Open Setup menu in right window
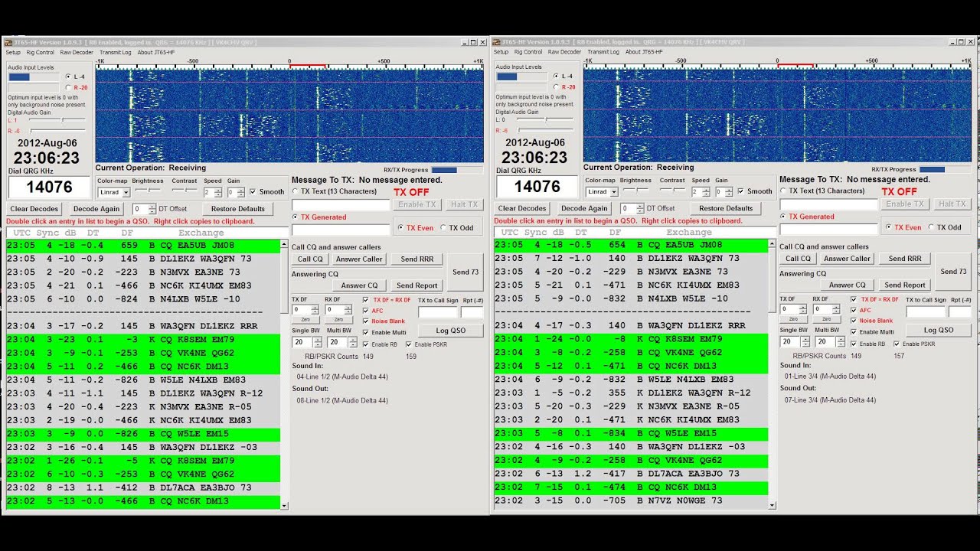 [501, 52]
